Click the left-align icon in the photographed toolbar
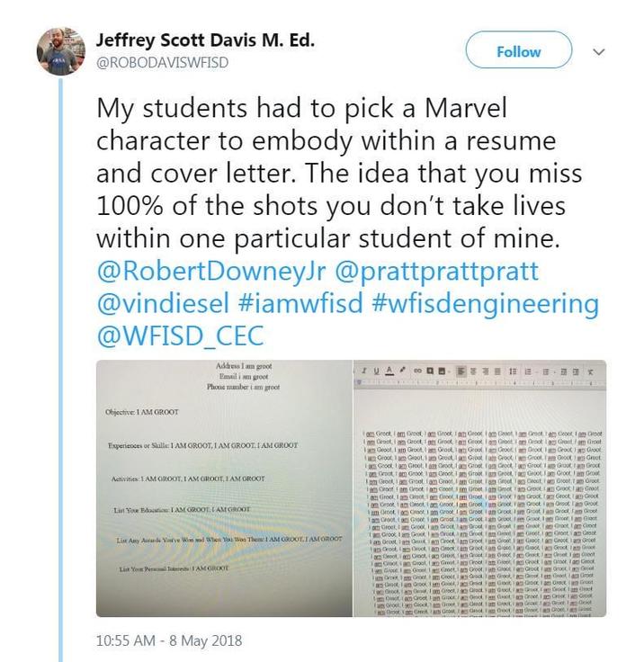Screen dimensions: 644x662 click(459, 371)
